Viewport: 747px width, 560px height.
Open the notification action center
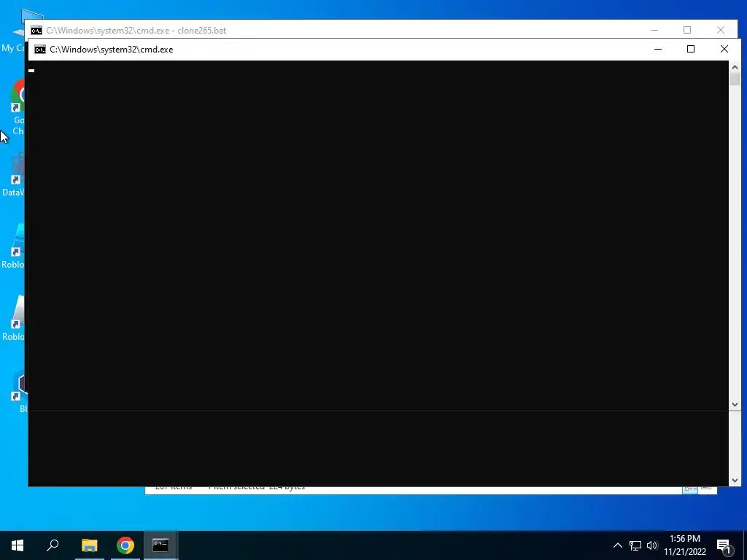tap(724, 546)
